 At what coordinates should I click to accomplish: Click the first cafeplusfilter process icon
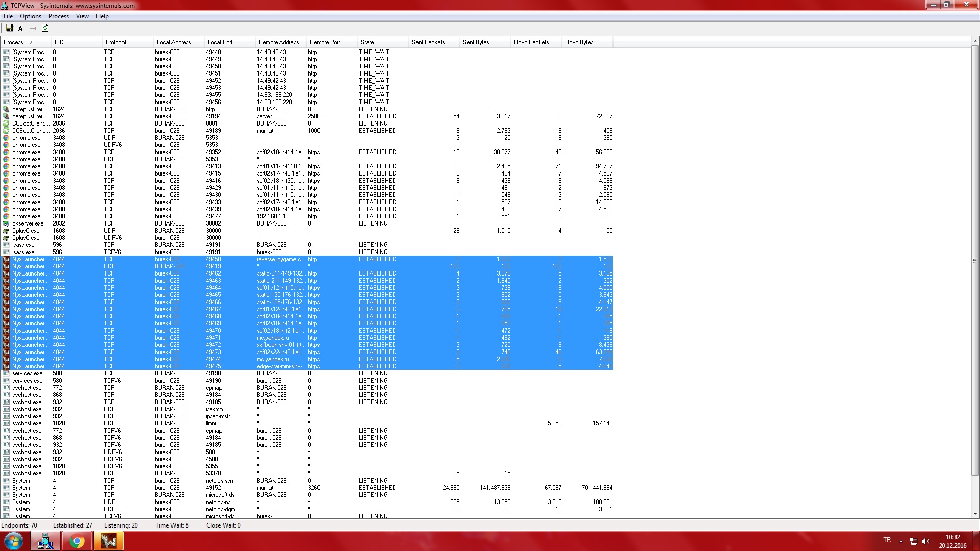coord(6,109)
